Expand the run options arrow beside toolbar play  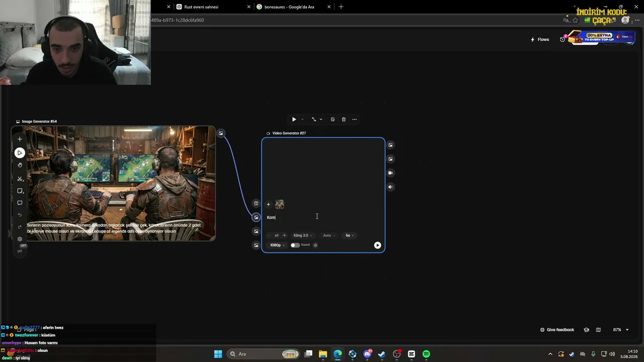coord(302,120)
